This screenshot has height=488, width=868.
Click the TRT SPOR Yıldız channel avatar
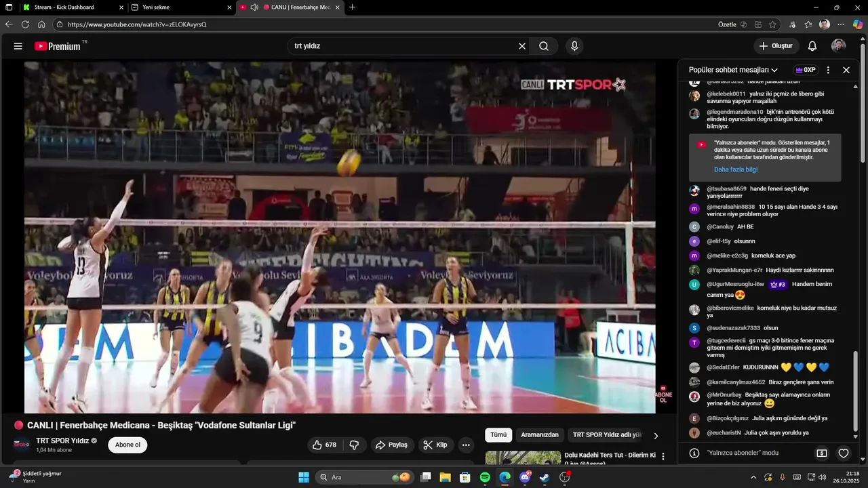[22, 445]
